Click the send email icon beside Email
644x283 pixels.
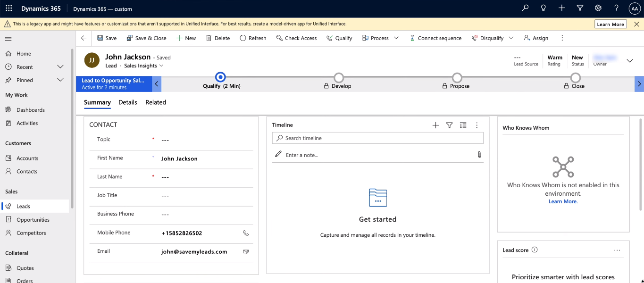(246, 252)
